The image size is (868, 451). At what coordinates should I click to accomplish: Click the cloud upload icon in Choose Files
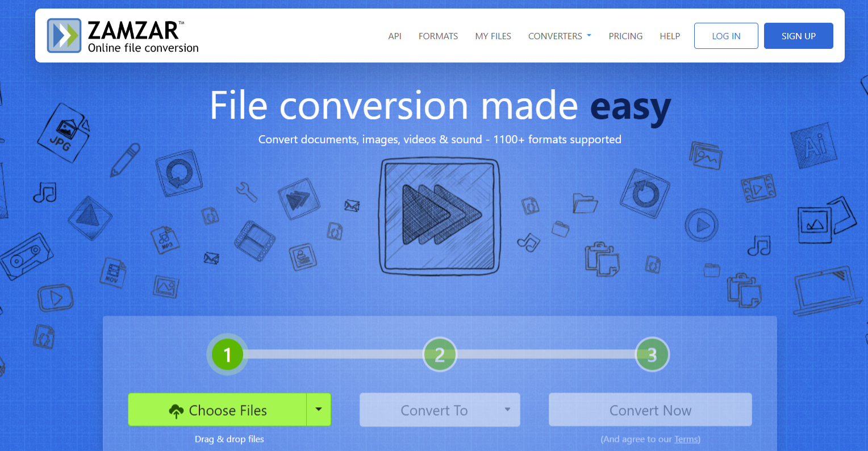pyautogui.click(x=176, y=411)
